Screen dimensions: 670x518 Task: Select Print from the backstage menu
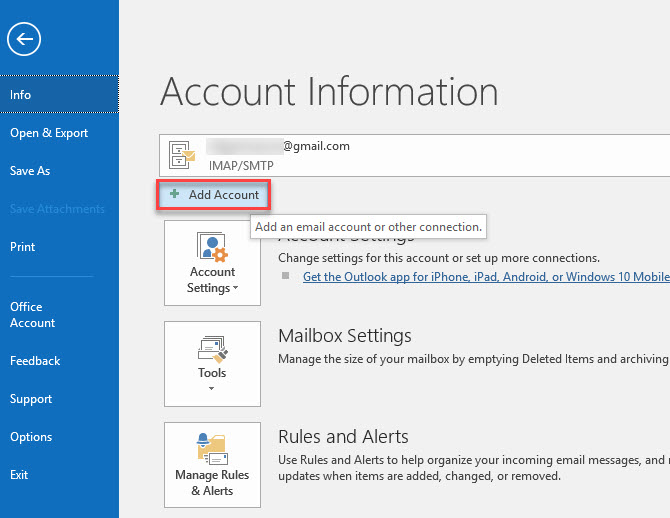[23, 247]
